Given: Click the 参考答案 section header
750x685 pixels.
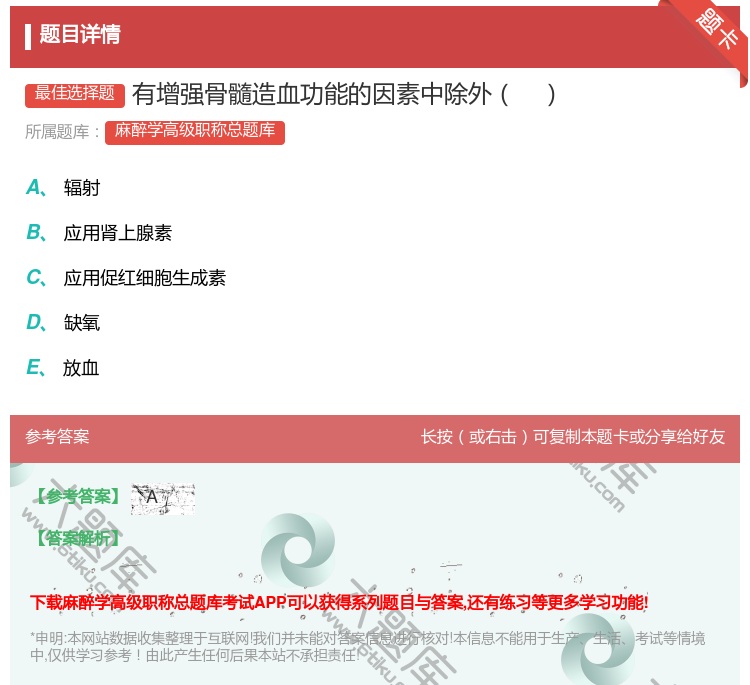Looking at the screenshot, I should 57,437.
